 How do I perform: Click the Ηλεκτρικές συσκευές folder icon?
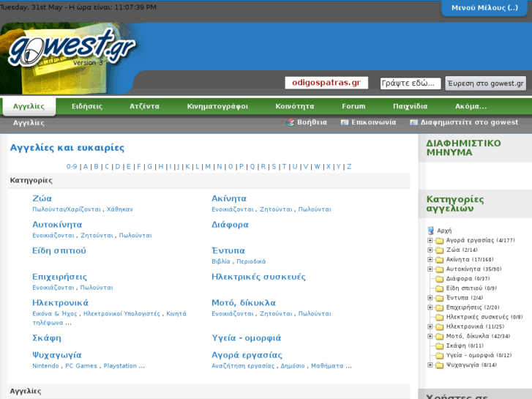pyautogui.click(x=439, y=317)
